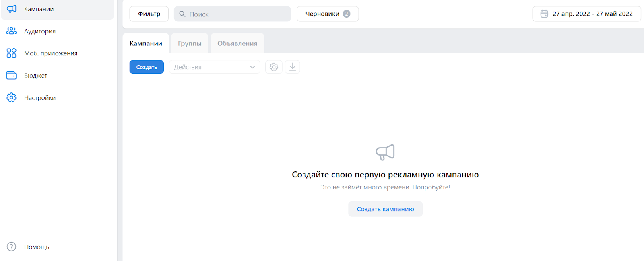Open the date range 27 апр. 2022 picker

click(x=586, y=14)
